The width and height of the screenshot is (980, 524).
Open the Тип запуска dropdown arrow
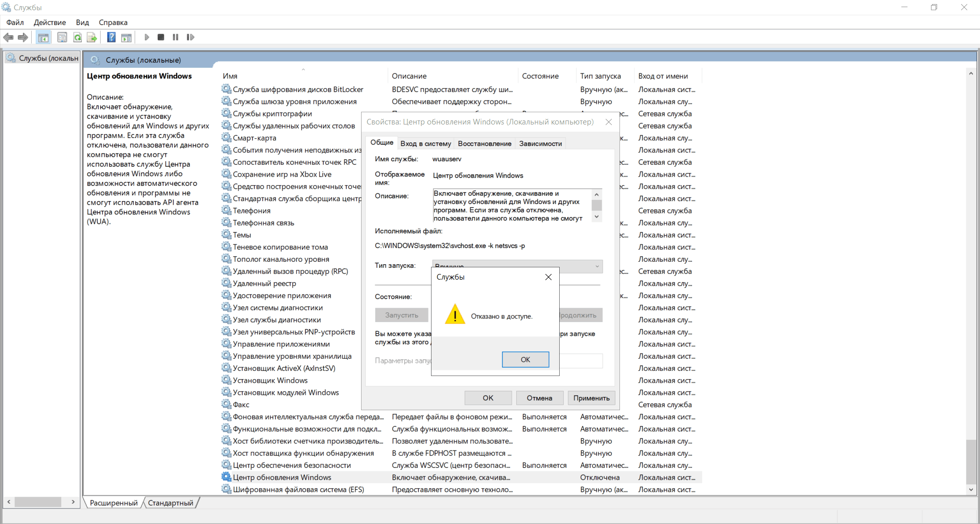[596, 266]
